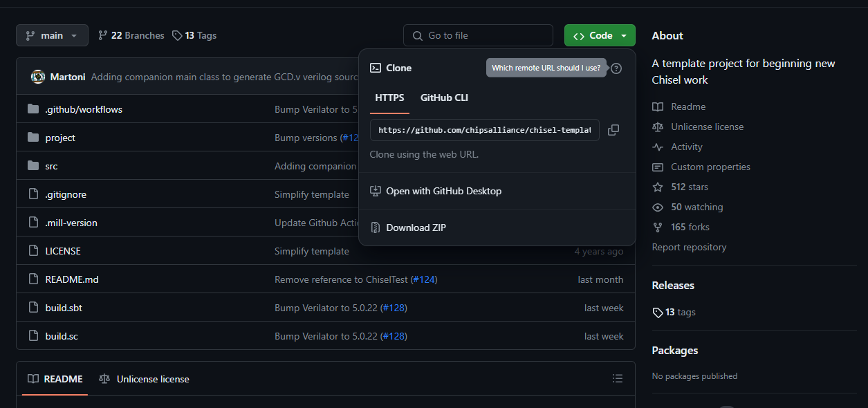The image size is (868, 408).
Task: Open the .github/workflows folder
Action: [x=84, y=109]
